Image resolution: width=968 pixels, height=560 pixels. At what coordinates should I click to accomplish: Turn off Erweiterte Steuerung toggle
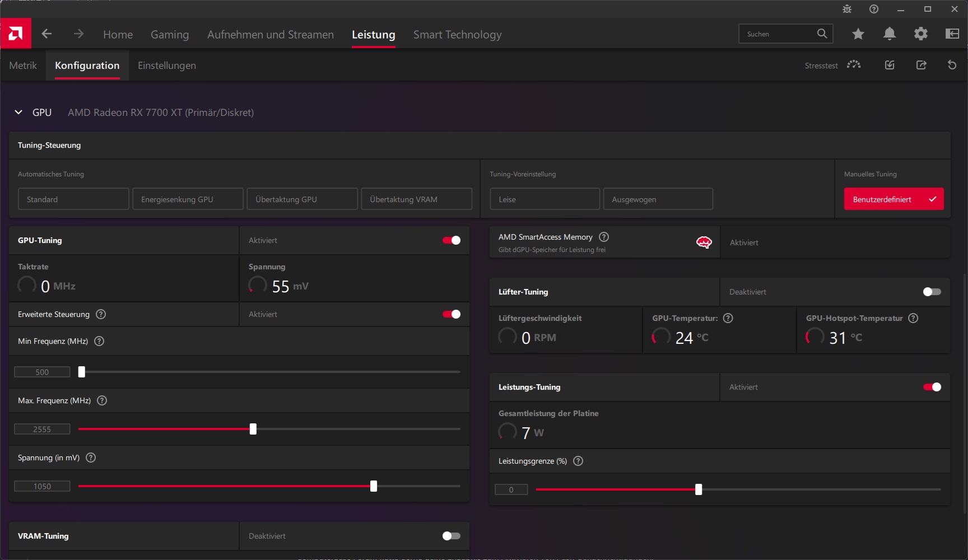(x=452, y=314)
